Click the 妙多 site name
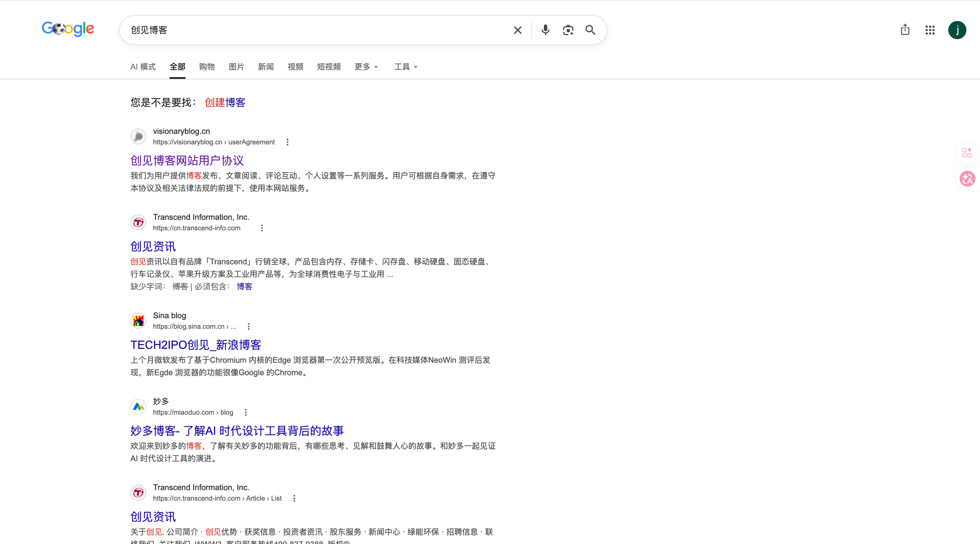The image size is (980, 544). click(161, 401)
